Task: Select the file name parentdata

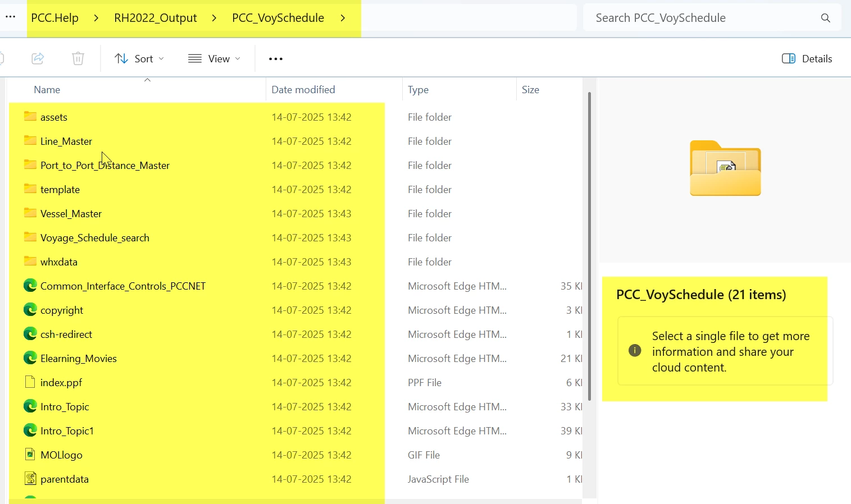Action: pos(65,479)
